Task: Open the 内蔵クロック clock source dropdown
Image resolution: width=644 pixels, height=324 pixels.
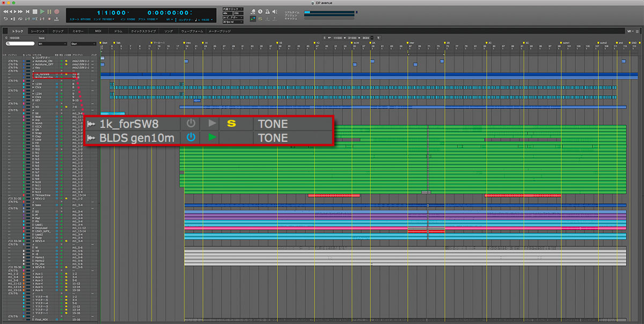Action: (x=233, y=9)
